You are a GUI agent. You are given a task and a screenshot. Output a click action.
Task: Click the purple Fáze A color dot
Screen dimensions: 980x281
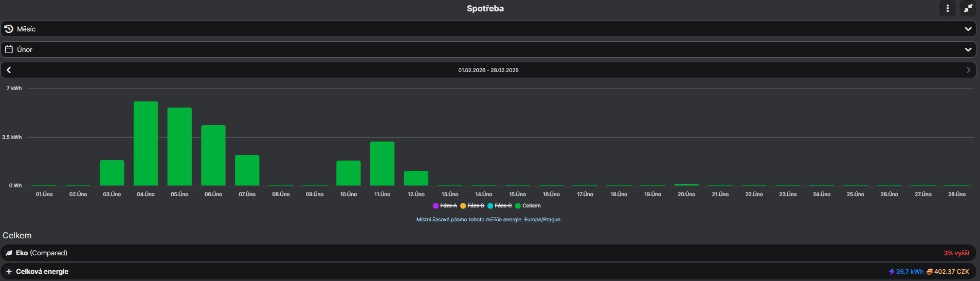pos(435,206)
